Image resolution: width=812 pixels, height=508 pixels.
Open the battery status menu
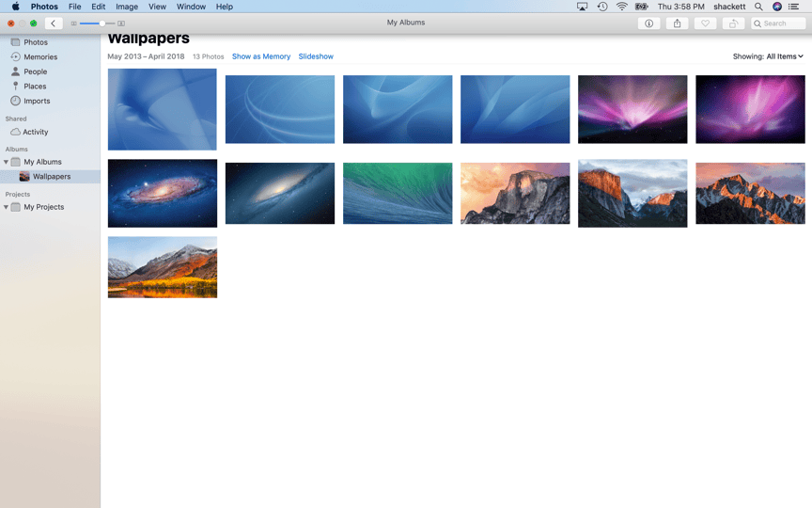click(x=642, y=7)
